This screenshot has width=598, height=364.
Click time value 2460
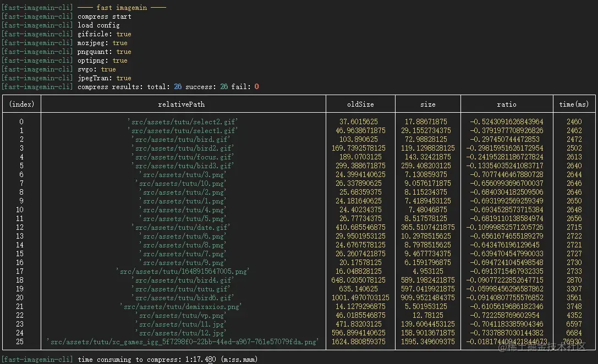click(x=574, y=122)
